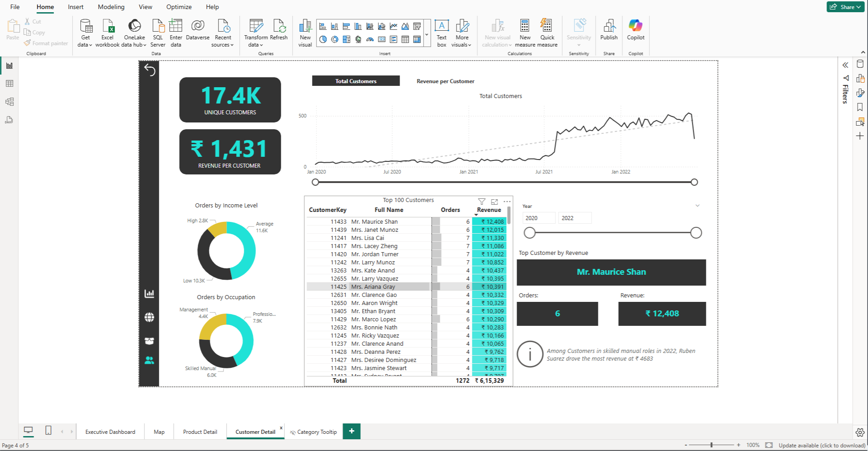Toggle chart to Total Customers
This screenshot has height=451, width=868.
click(x=356, y=81)
